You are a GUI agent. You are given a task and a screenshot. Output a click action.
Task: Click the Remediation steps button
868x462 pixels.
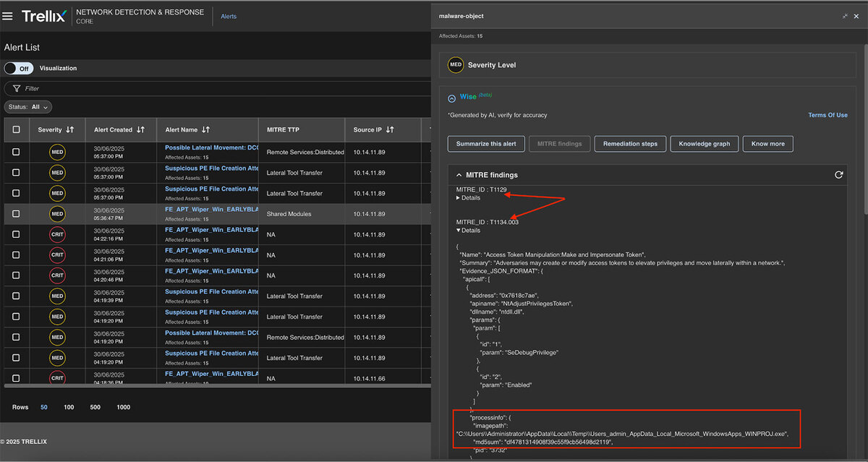(x=631, y=144)
